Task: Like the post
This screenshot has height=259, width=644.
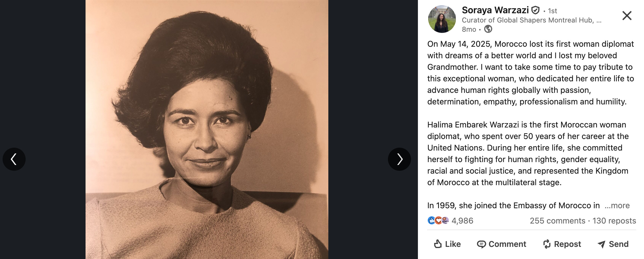Action: [x=447, y=244]
